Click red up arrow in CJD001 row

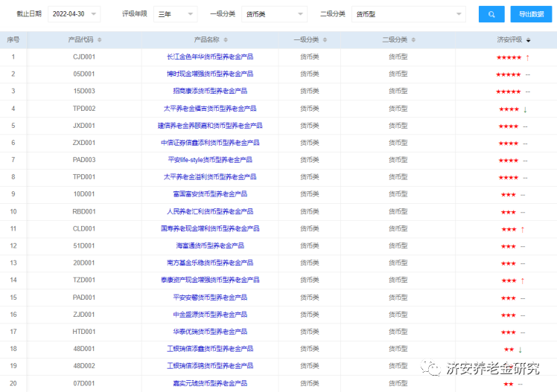(527, 57)
